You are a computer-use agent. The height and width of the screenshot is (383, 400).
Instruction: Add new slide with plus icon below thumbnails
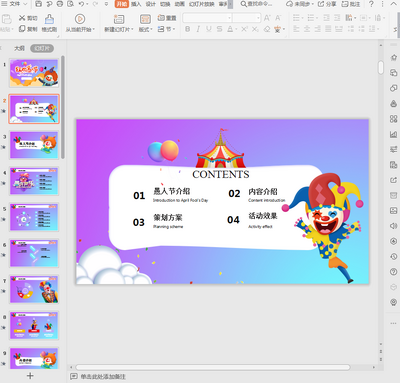point(30,376)
